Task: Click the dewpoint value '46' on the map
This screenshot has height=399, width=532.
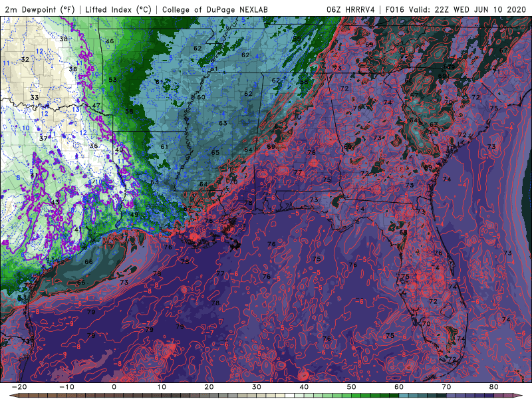Action: (110, 41)
